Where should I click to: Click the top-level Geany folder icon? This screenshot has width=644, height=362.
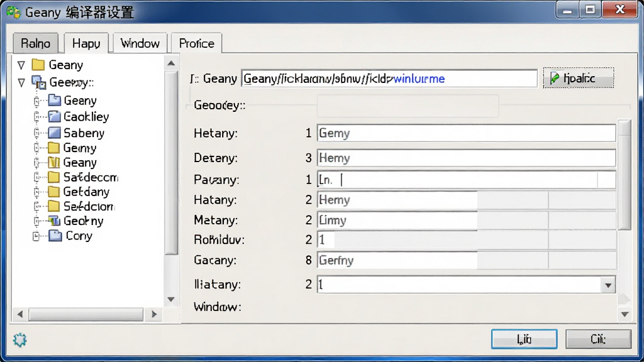click(x=38, y=65)
